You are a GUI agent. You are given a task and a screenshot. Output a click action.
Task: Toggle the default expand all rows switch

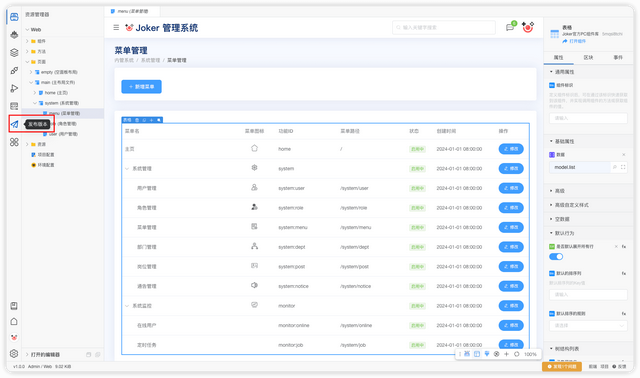556,256
